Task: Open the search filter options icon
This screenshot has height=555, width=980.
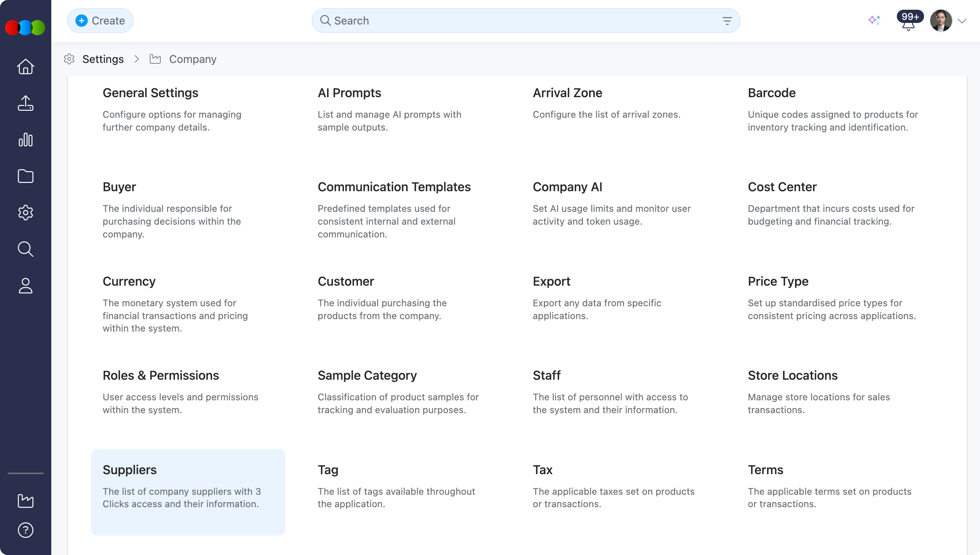Action: (727, 21)
